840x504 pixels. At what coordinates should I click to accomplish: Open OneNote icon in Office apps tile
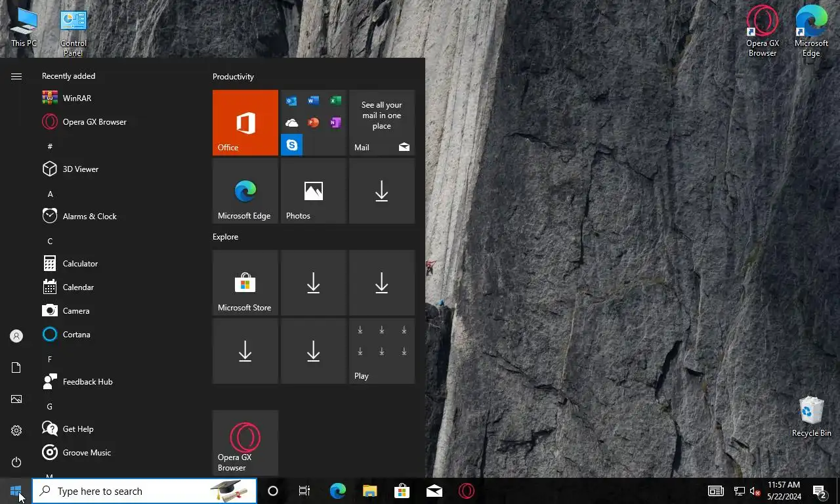coord(335,123)
